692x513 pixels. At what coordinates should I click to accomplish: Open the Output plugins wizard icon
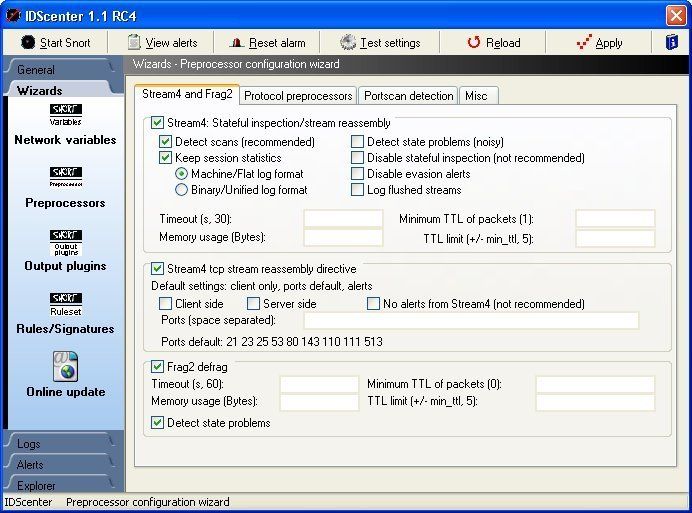66,242
